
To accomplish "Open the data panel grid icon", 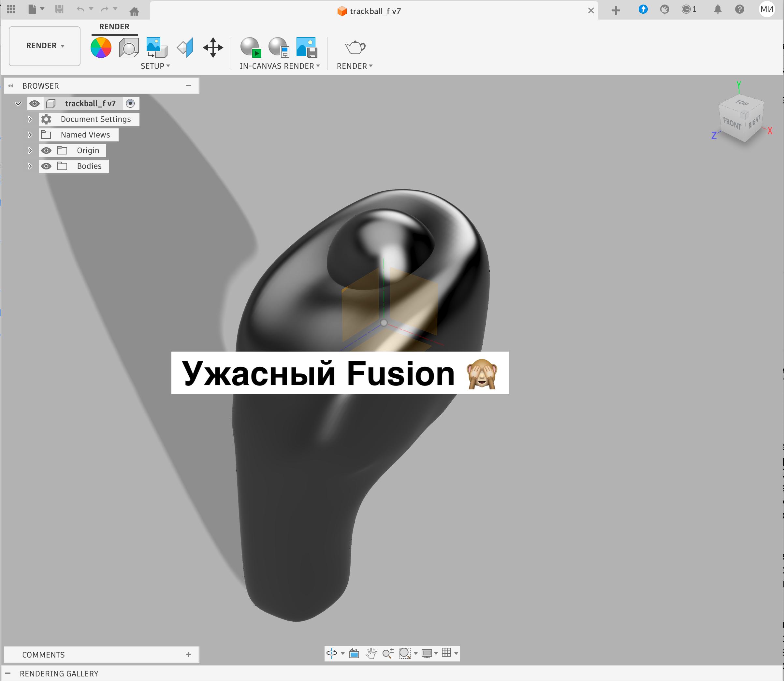I will (11, 9).
